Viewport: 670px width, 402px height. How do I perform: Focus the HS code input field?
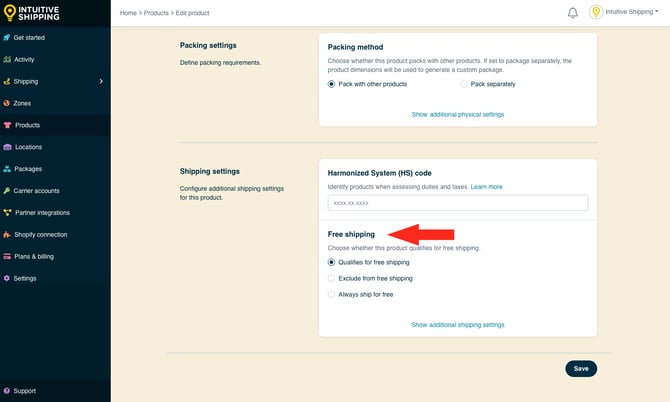click(x=457, y=203)
